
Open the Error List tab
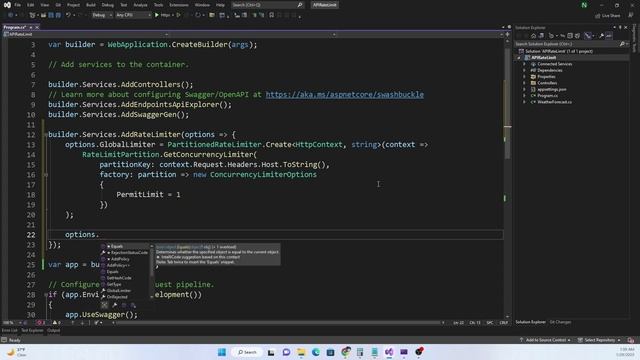(x=10, y=330)
